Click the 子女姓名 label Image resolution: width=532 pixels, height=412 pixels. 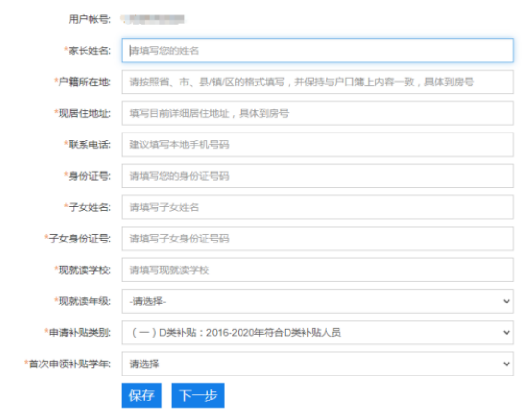pyautogui.click(x=87, y=207)
